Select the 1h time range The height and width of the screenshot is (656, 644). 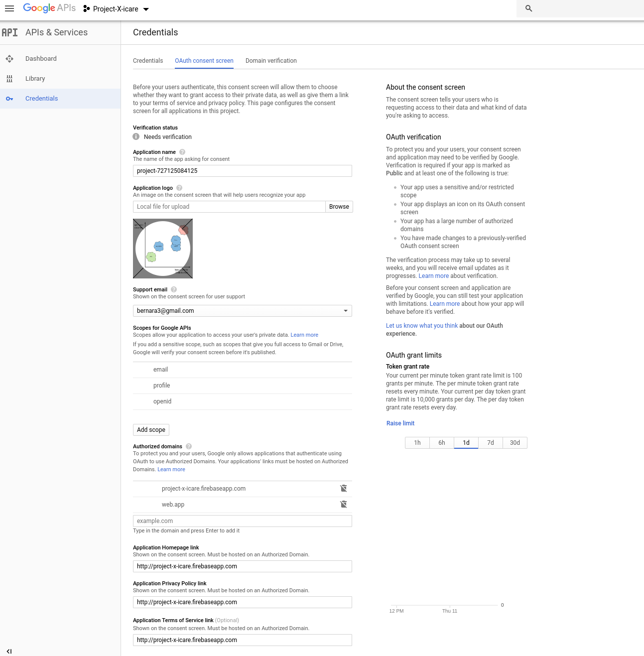[417, 443]
